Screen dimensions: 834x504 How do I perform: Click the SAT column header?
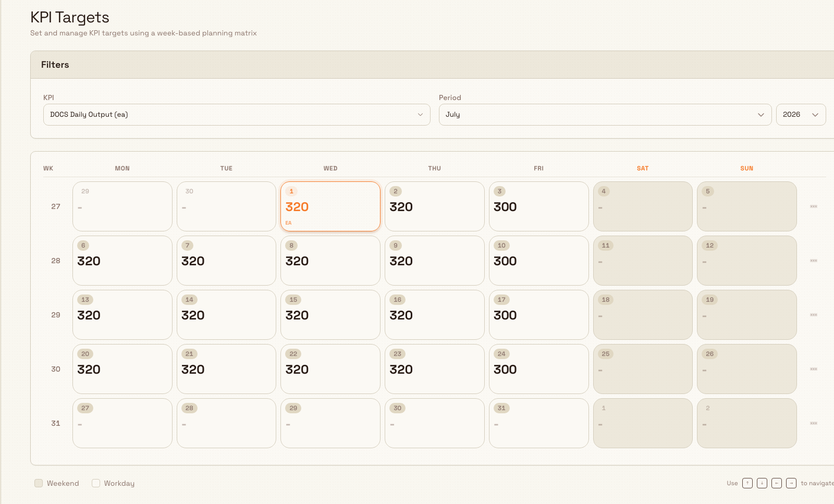(643, 168)
